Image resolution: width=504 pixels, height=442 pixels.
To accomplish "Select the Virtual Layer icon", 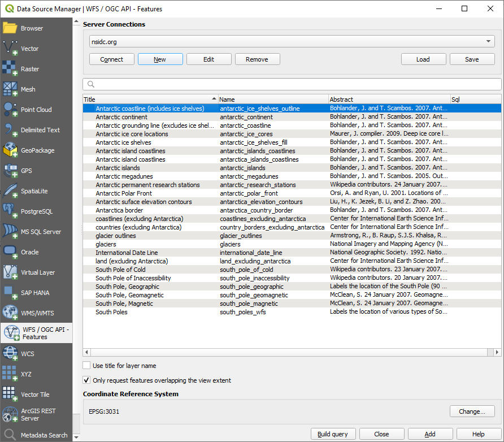I will coord(10,272).
